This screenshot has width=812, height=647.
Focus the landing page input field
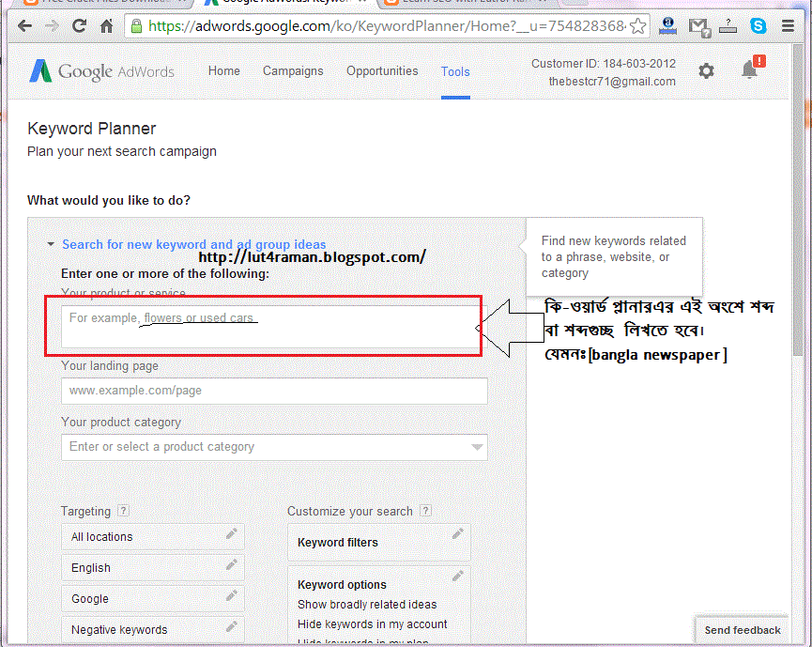coord(274,391)
